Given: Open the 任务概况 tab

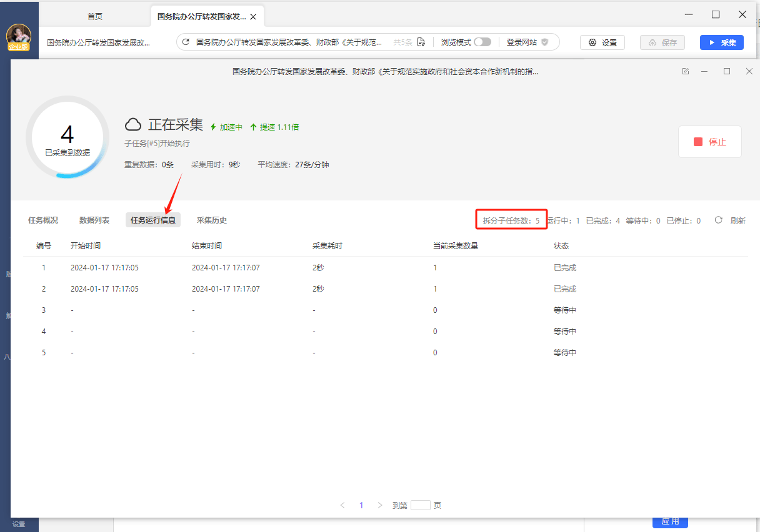Looking at the screenshot, I should point(43,220).
